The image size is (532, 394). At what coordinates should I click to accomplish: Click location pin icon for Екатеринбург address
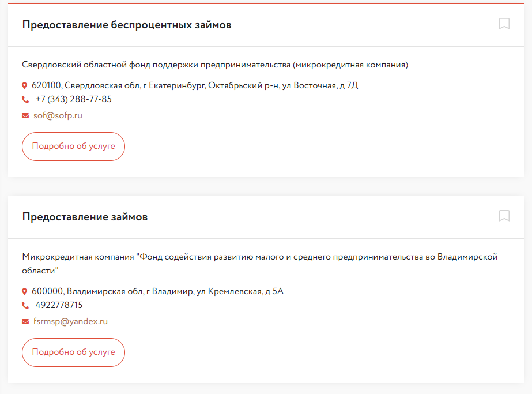[x=25, y=86]
